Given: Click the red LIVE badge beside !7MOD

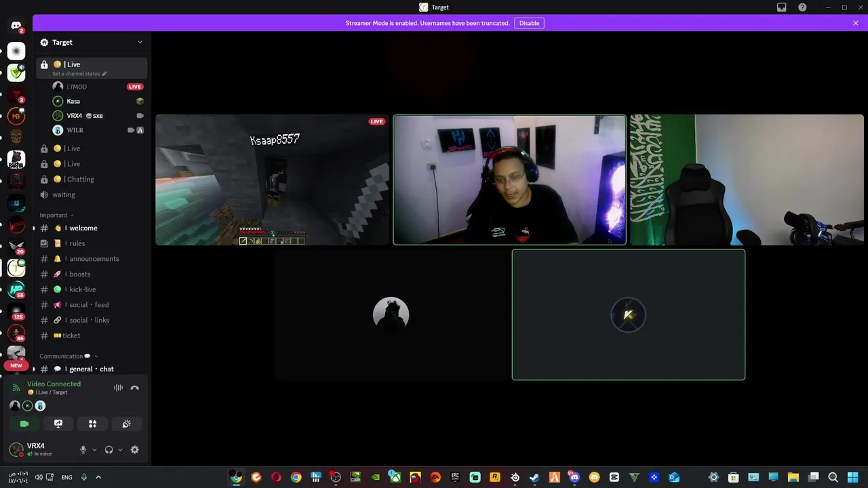Looking at the screenshot, I should pos(135,87).
